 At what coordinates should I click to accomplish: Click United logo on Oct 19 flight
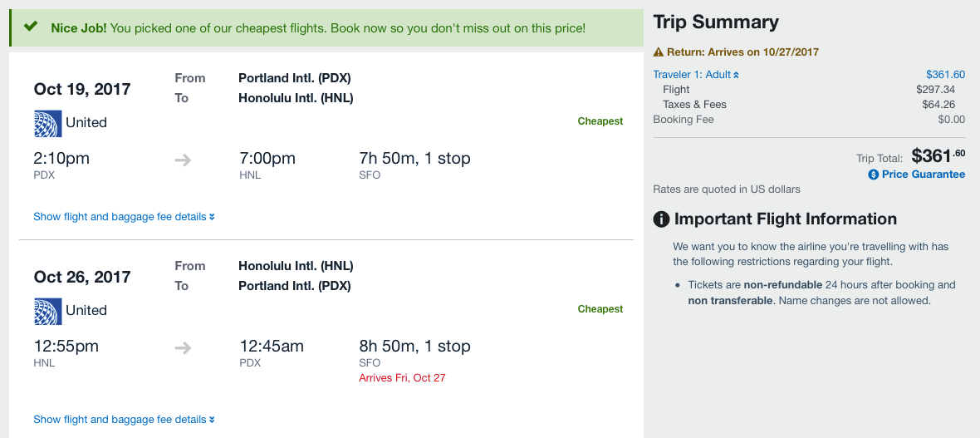[47, 123]
